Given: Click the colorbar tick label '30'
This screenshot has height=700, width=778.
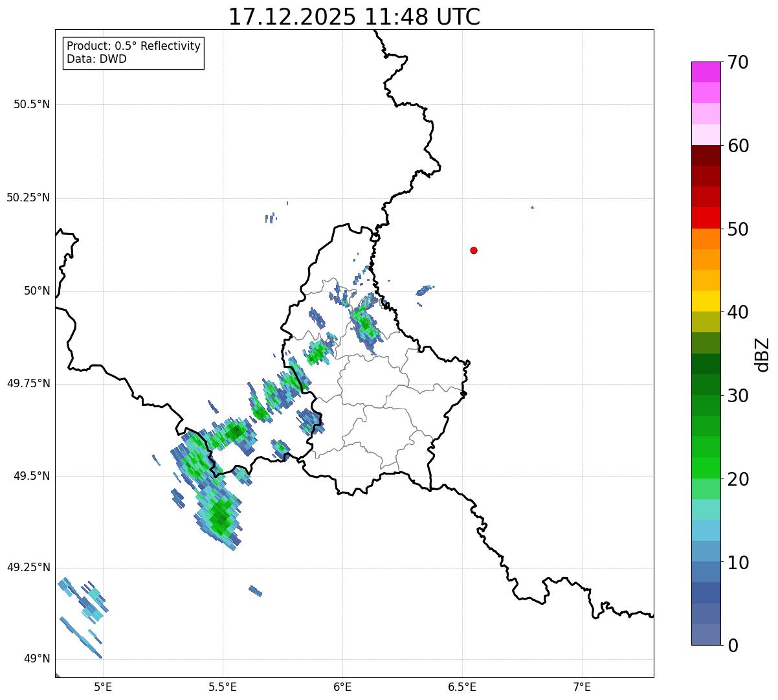Looking at the screenshot, I should 738,396.
